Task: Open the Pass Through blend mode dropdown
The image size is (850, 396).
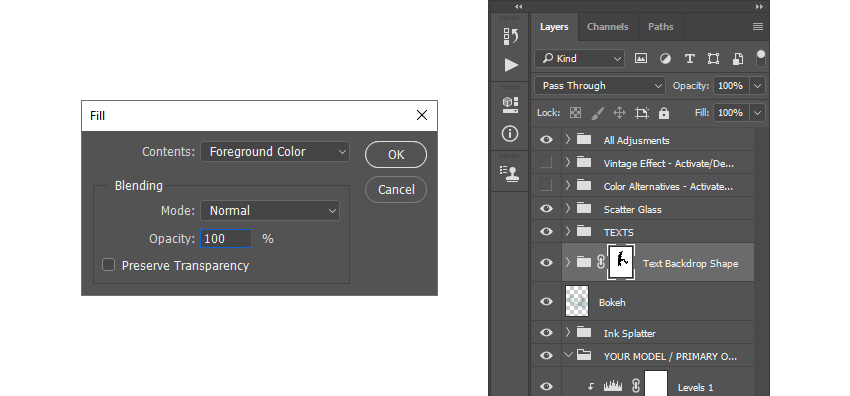Action: (x=600, y=86)
